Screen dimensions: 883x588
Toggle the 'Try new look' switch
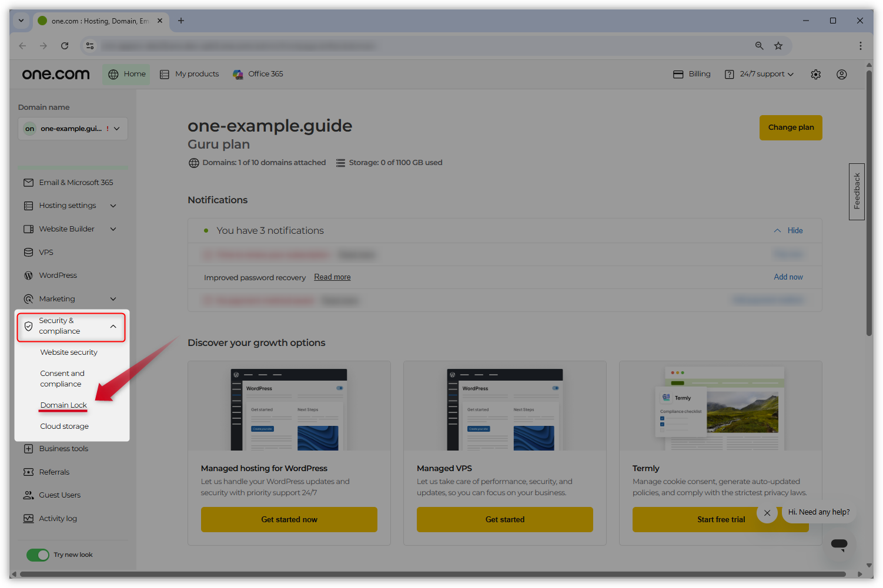coord(38,555)
